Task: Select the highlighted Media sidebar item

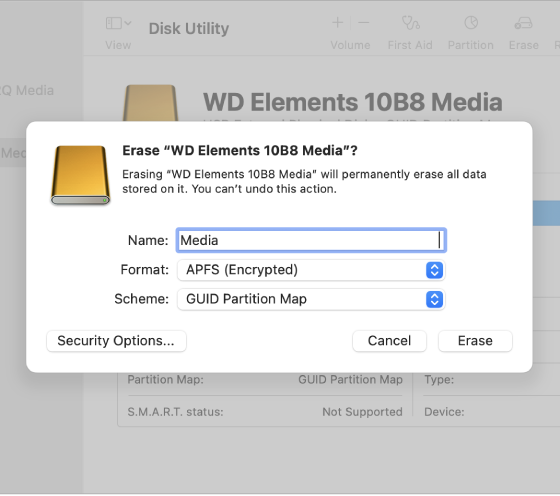Action: 13,153
